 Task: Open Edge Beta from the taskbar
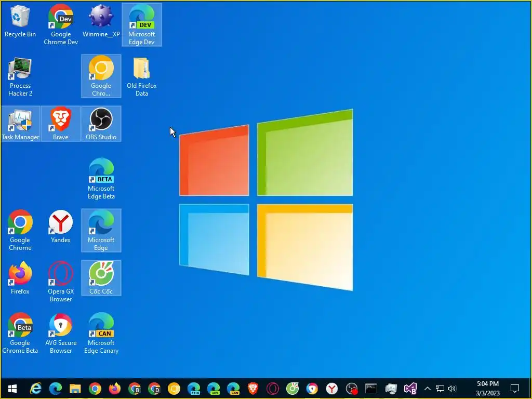coord(194,389)
